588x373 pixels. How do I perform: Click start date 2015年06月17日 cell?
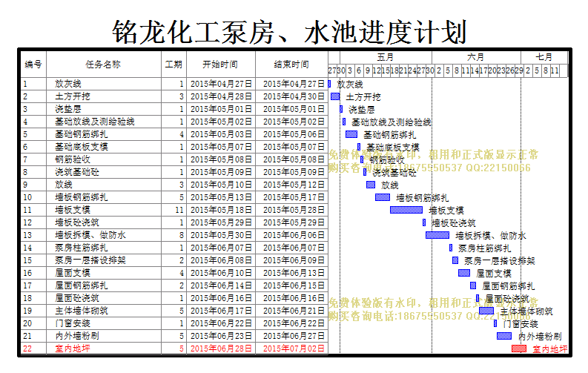pyautogui.click(x=221, y=311)
